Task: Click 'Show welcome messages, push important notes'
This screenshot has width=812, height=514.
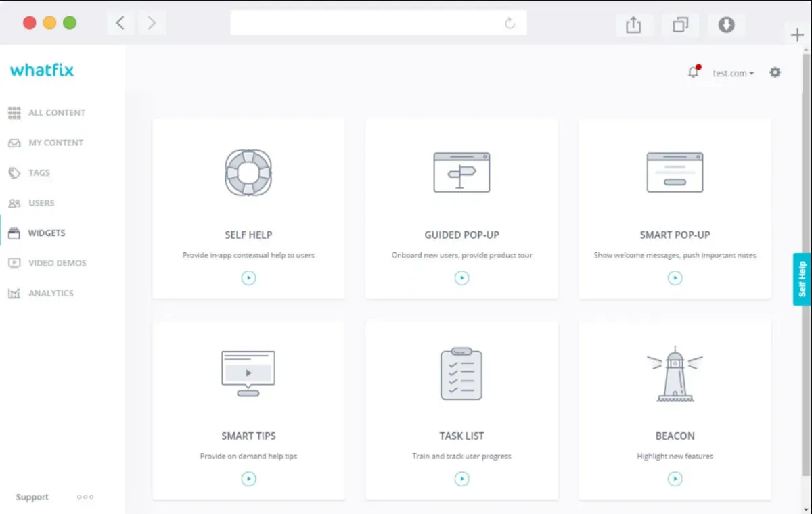Action: click(x=675, y=256)
